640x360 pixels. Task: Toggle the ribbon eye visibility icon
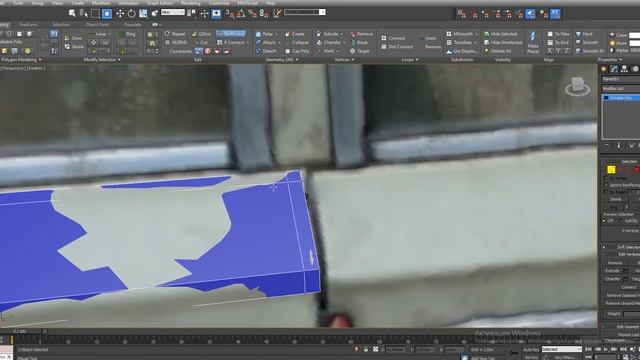click(x=155, y=24)
